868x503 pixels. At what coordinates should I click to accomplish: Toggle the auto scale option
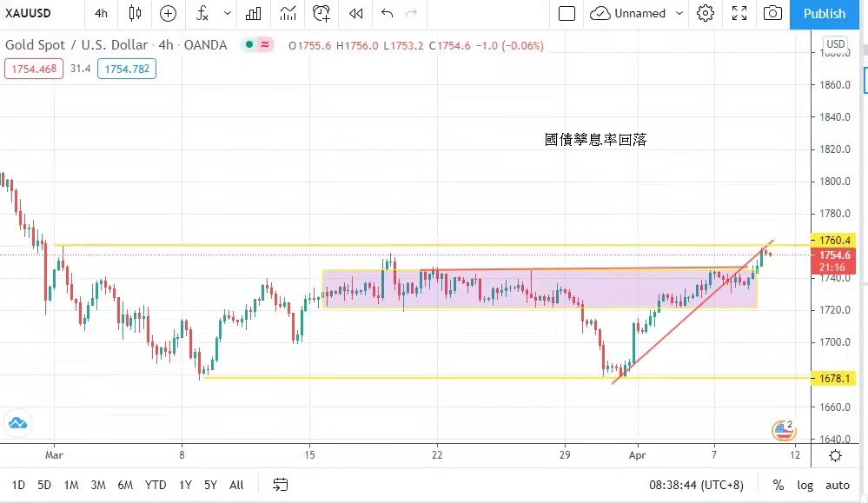click(837, 485)
